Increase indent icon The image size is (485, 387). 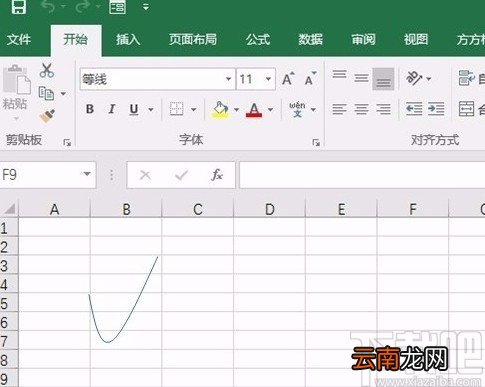(x=436, y=109)
